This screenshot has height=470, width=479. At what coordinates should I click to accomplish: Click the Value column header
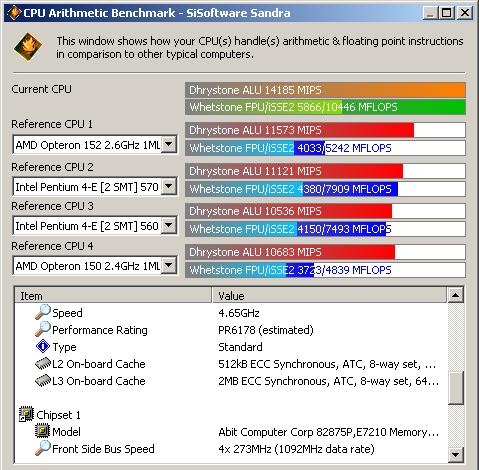pyautogui.click(x=329, y=295)
